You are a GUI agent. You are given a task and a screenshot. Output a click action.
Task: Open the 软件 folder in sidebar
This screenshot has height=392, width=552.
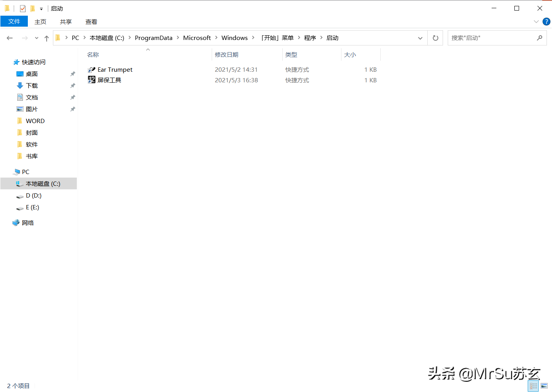pyautogui.click(x=32, y=144)
